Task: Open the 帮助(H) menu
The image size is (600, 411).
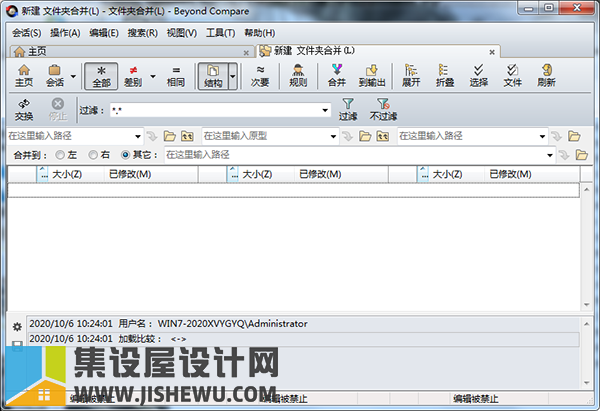Action: pyautogui.click(x=259, y=33)
